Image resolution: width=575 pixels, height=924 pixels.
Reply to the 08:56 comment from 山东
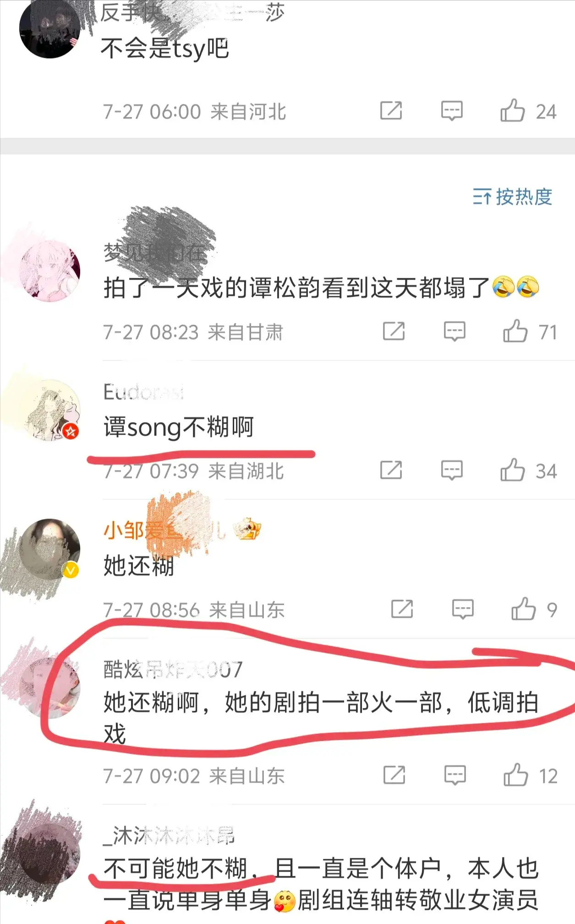463,609
